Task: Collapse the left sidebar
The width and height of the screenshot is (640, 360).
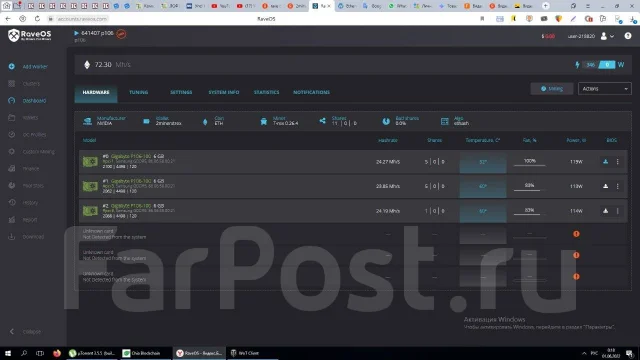Action: point(26,331)
